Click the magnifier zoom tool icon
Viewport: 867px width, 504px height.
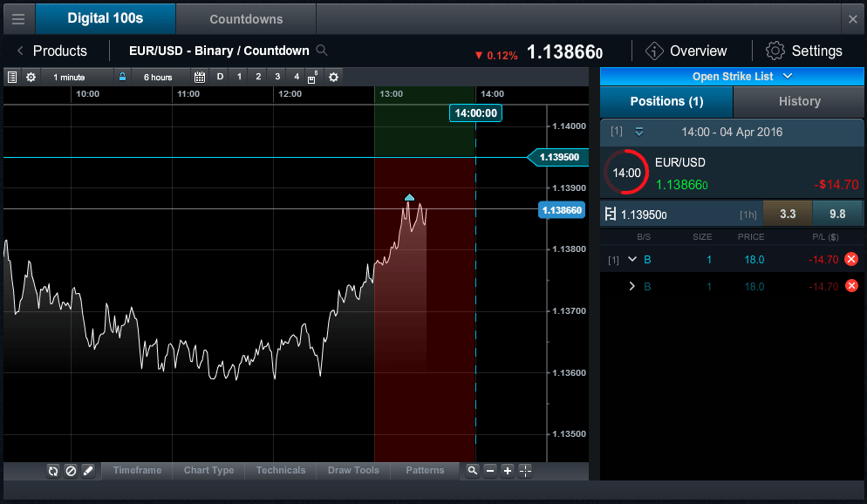[472, 471]
